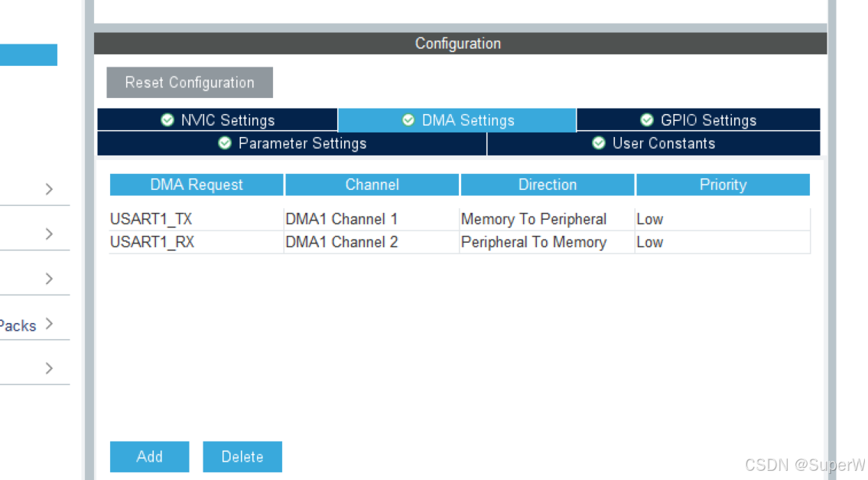Click the Configuration panel header bar
868x480 pixels.
(460, 43)
